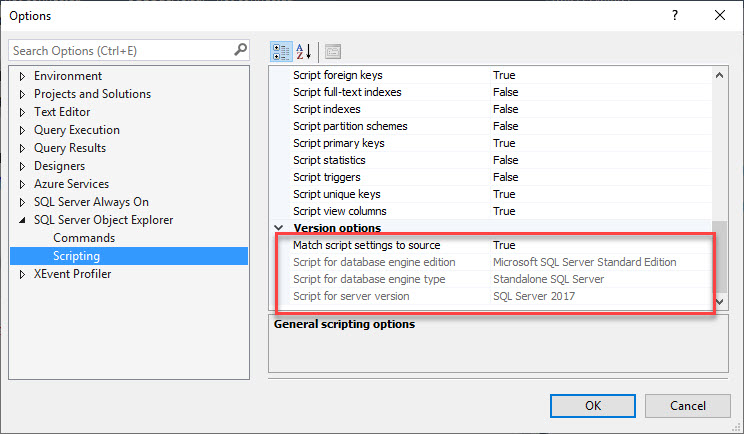744x434 pixels.
Task: Click the Search Options input field
Action: click(x=120, y=50)
